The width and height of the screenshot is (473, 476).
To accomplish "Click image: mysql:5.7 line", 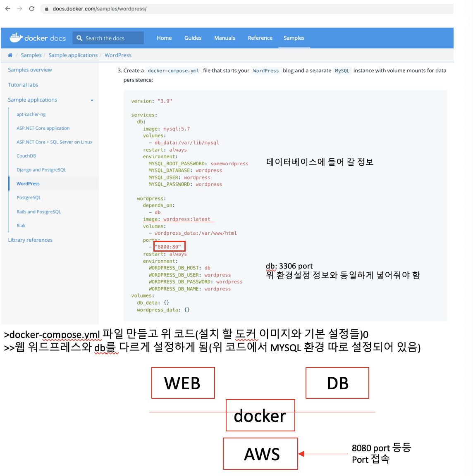I will (167, 129).
